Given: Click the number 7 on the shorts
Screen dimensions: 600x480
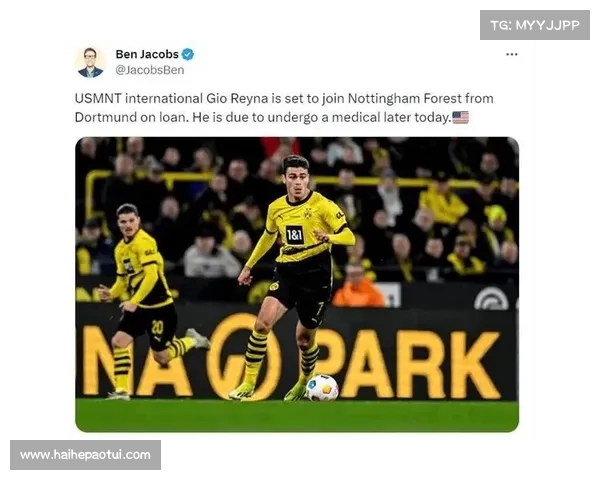Looking at the screenshot, I should (320, 308).
